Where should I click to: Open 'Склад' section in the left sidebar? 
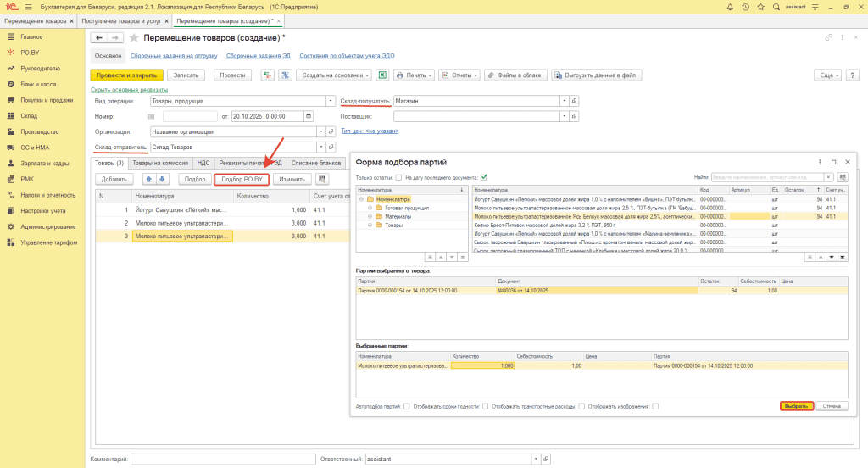coord(29,115)
